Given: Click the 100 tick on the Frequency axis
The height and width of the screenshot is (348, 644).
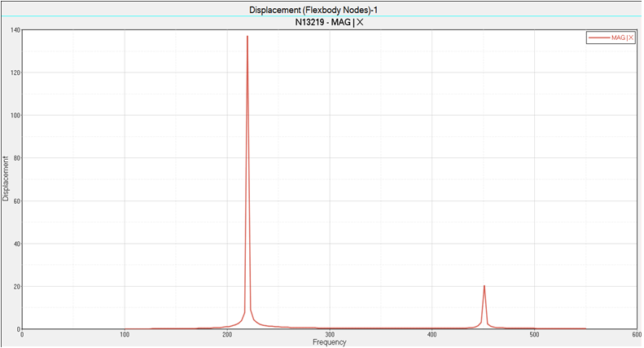Looking at the screenshot, I should click(125, 335).
